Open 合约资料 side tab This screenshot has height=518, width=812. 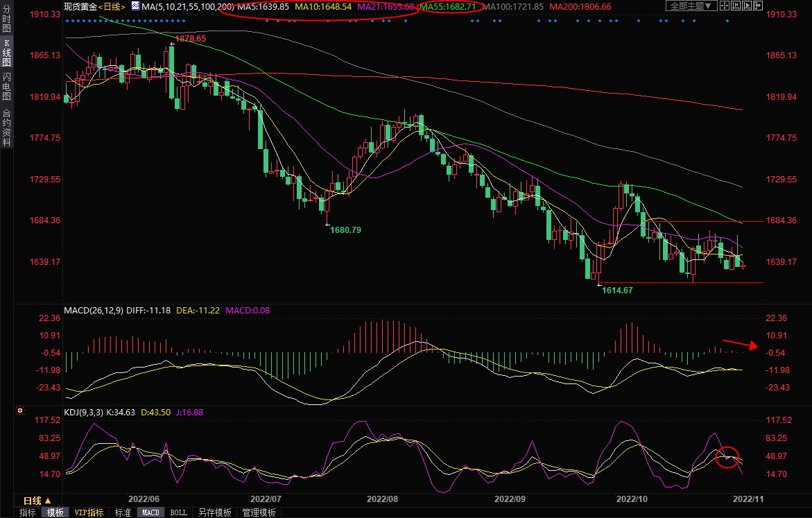[6, 127]
